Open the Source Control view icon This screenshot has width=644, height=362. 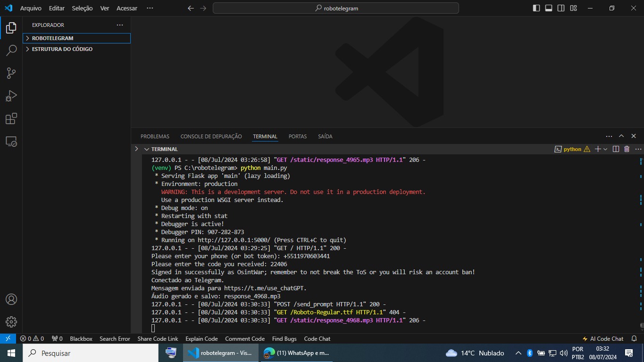pos(11,73)
